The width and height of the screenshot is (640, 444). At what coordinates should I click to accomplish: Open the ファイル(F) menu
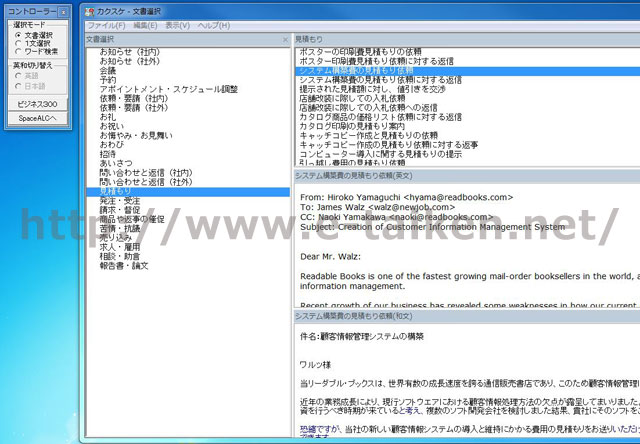(x=106, y=24)
